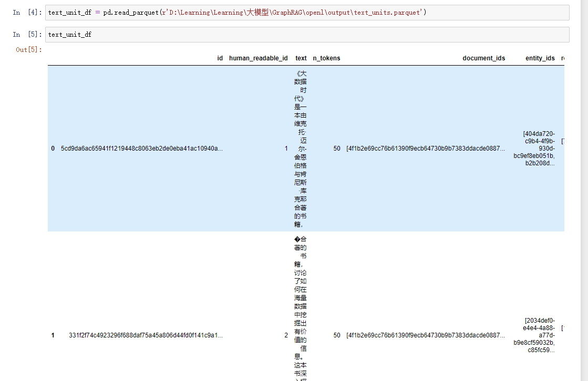Click the file path string in cell 4
The image size is (588, 381).
pyautogui.click(x=293, y=13)
